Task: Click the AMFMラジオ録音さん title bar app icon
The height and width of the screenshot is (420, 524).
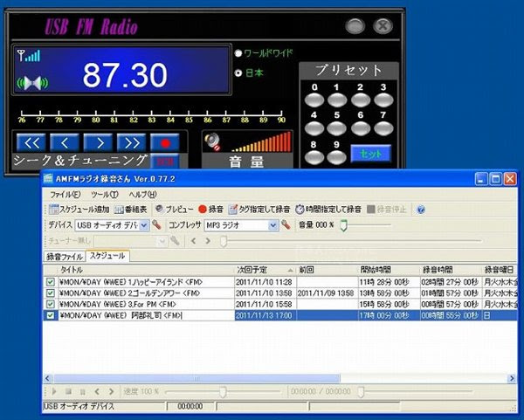Action: click(x=48, y=179)
